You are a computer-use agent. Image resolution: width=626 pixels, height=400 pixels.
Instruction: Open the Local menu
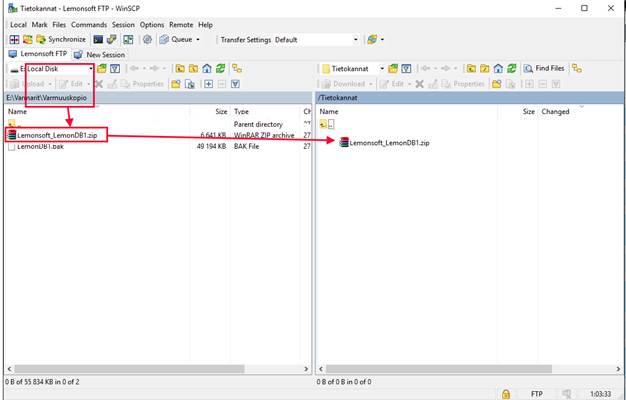18,25
